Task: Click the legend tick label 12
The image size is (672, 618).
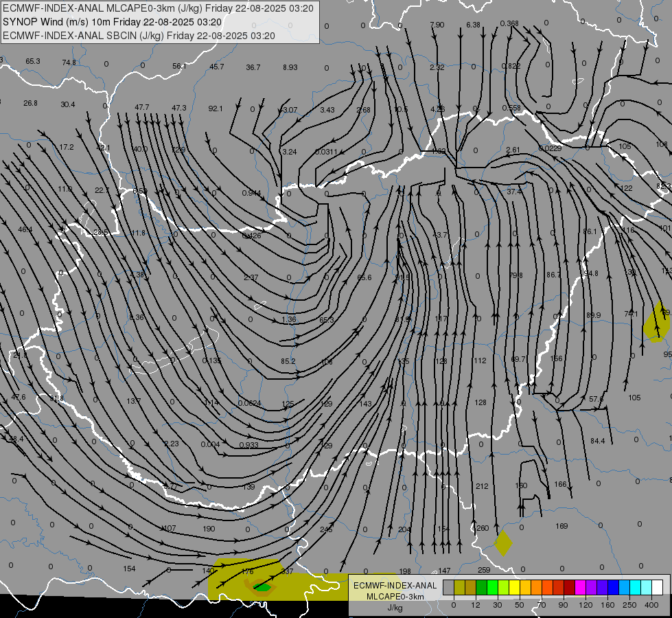Action: point(476,605)
